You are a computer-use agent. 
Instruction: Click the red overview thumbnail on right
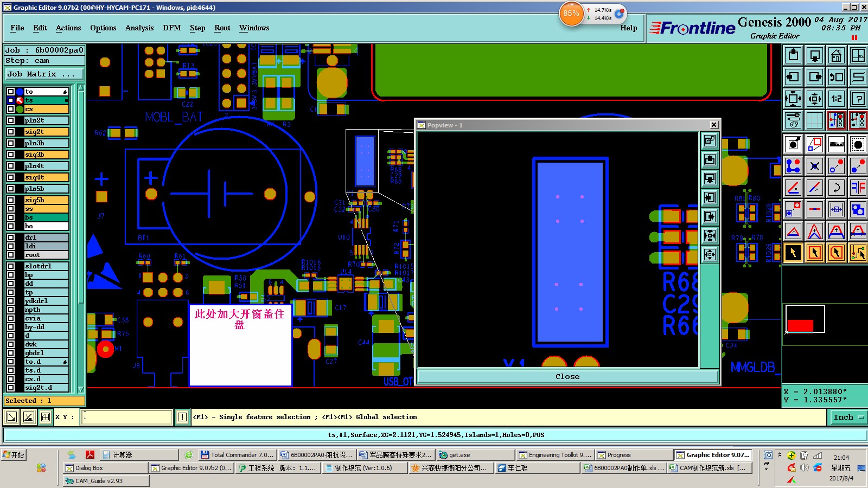click(x=800, y=325)
